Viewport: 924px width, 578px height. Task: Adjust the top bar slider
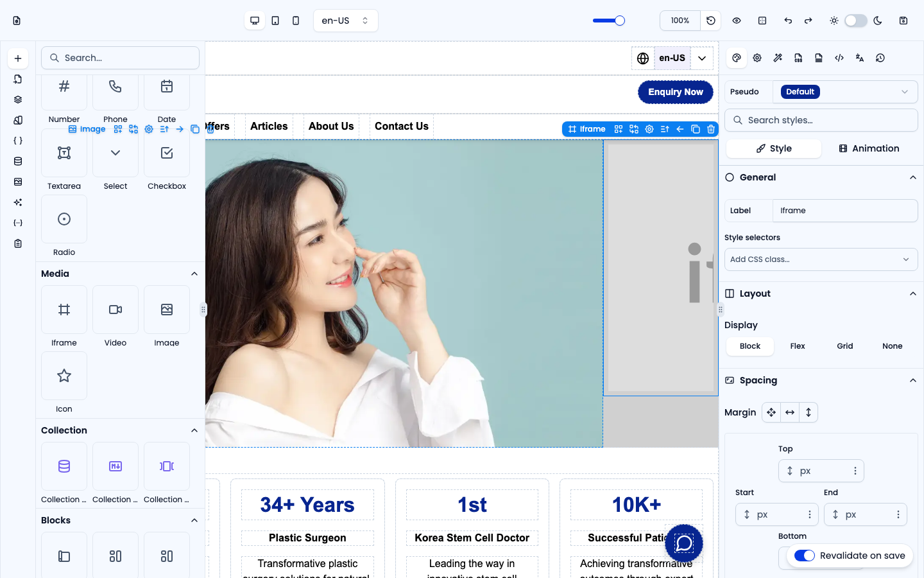point(609,21)
